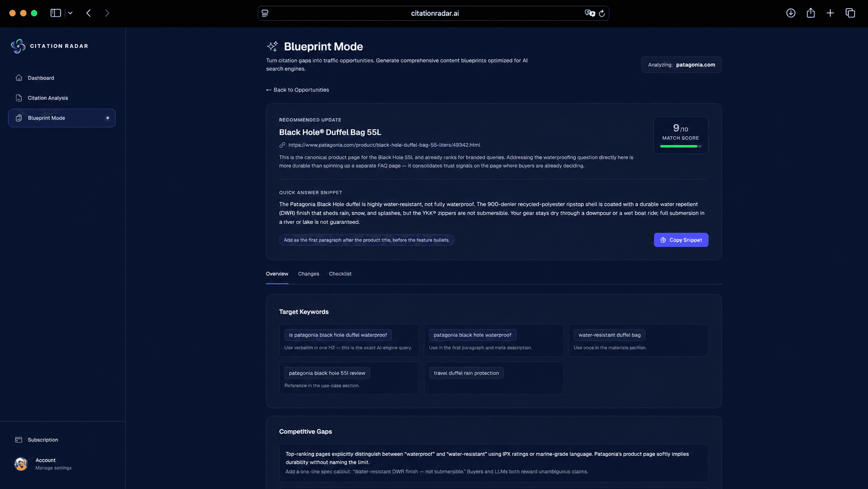
Task: Click the Blueprint Mode sparkle icon
Action: tap(273, 46)
